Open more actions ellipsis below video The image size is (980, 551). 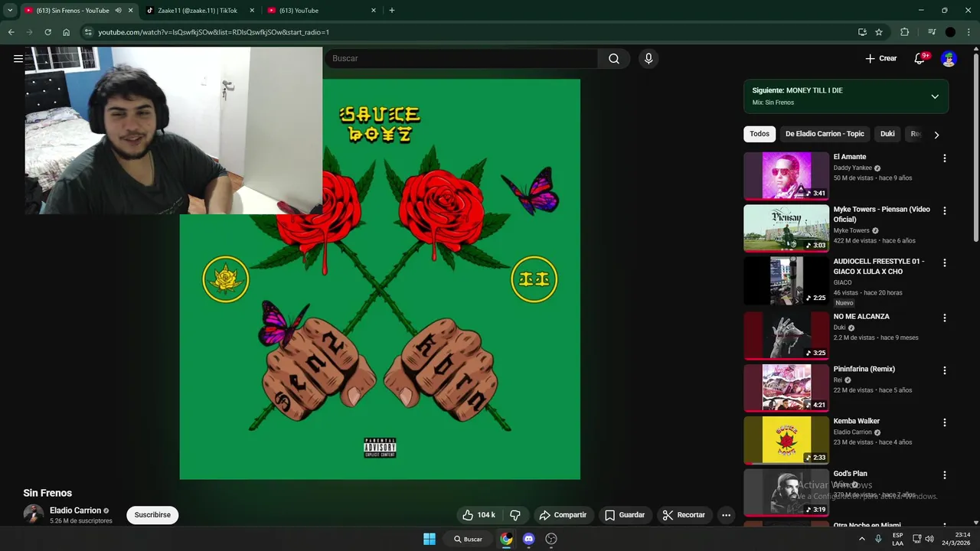(x=726, y=515)
